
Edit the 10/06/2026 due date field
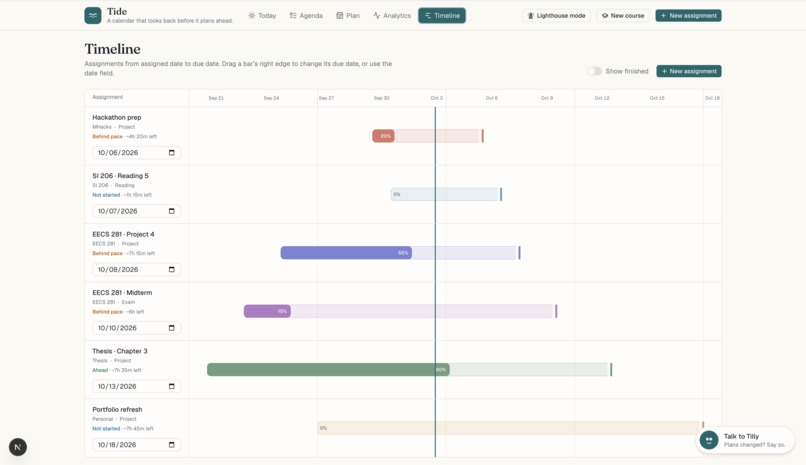click(x=136, y=153)
